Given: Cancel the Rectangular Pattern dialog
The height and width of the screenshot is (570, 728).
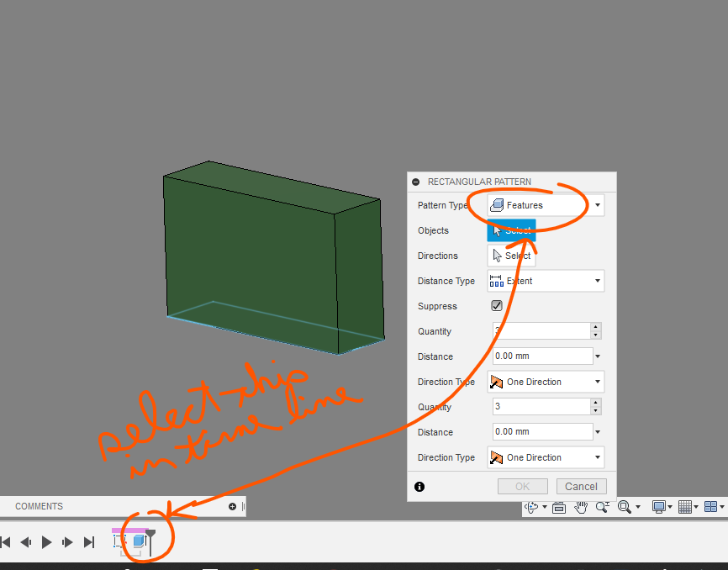Looking at the screenshot, I should [581, 487].
